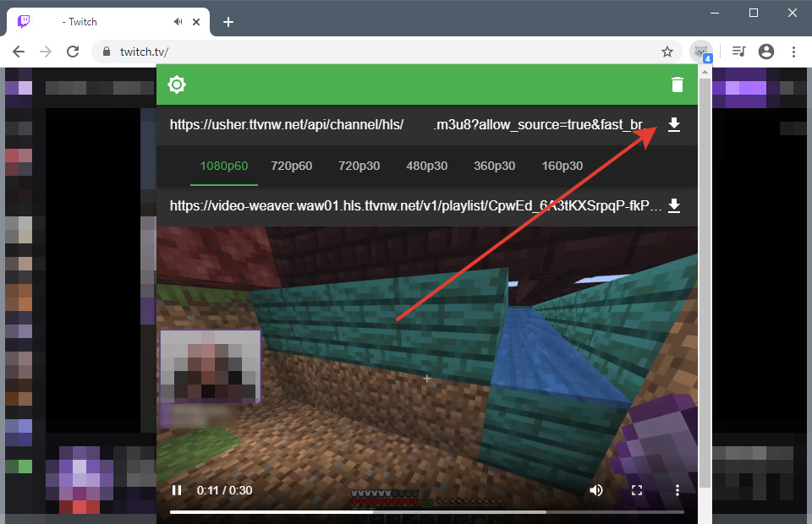Open the video player more options menu
812x524 pixels.
(678, 490)
